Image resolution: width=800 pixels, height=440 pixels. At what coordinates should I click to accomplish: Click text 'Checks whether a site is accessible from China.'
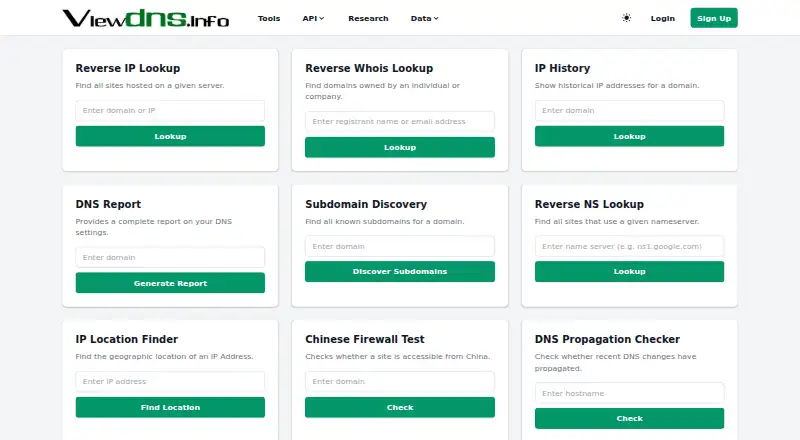(397, 357)
